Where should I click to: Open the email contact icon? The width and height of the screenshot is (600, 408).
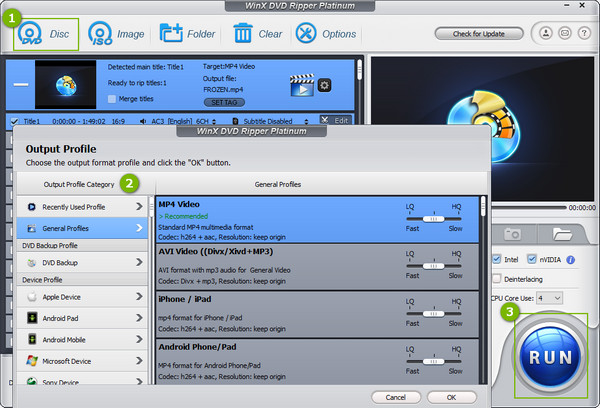click(565, 33)
